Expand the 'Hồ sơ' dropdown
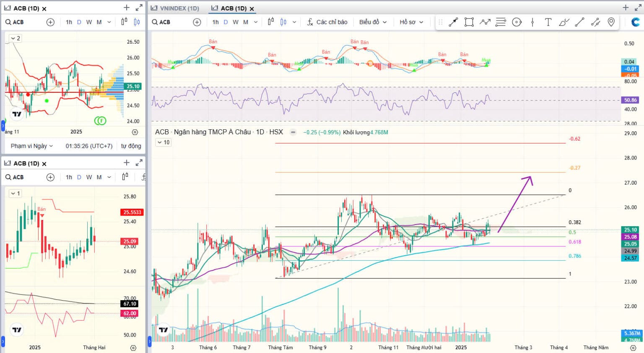The height and width of the screenshot is (353, 644). click(x=411, y=22)
